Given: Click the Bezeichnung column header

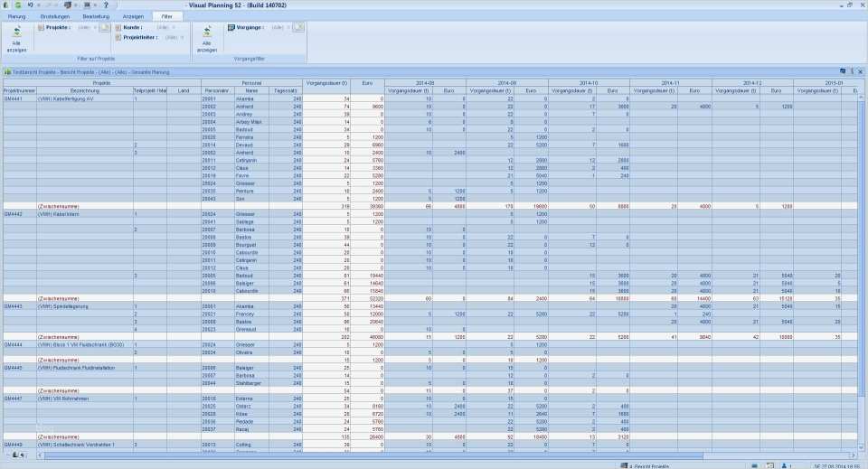Looking at the screenshot, I should click(x=85, y=90).
